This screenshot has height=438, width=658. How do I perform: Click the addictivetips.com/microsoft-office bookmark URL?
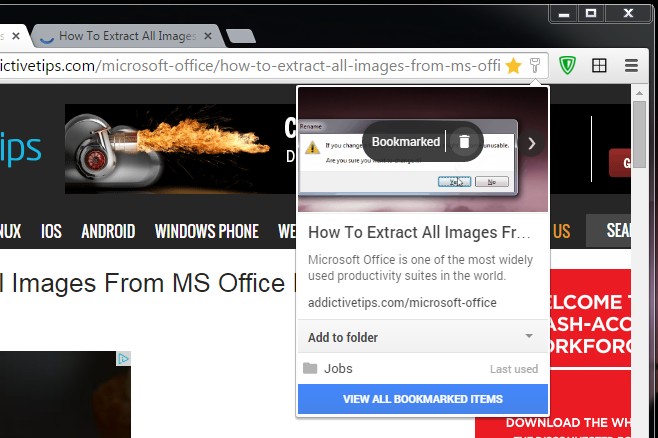[402, 303]
